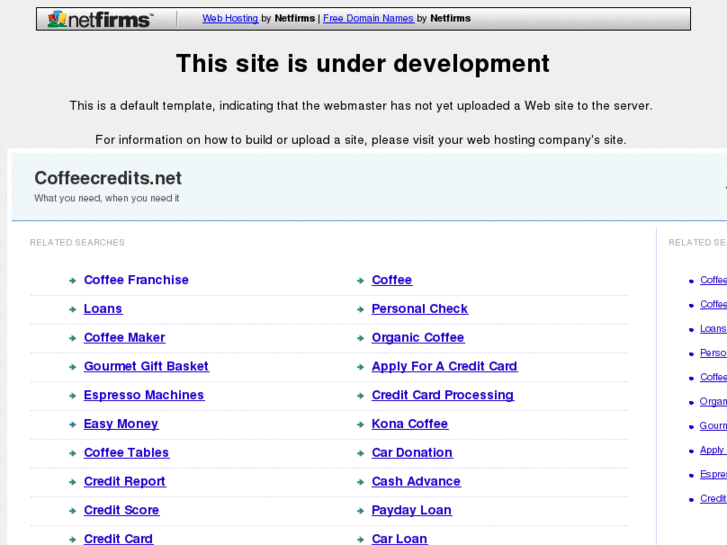Open the Credit Card link

click(x=118, y=539)
